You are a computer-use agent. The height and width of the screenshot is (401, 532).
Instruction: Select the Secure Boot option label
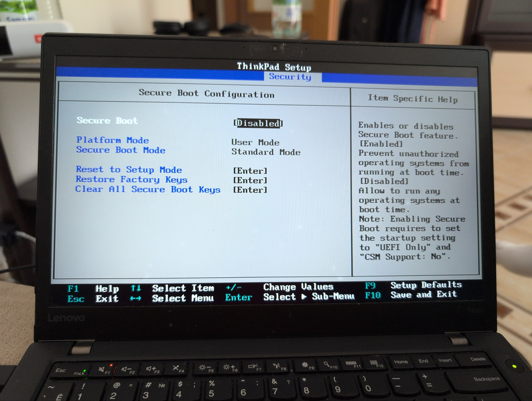[x=107, y=121]
